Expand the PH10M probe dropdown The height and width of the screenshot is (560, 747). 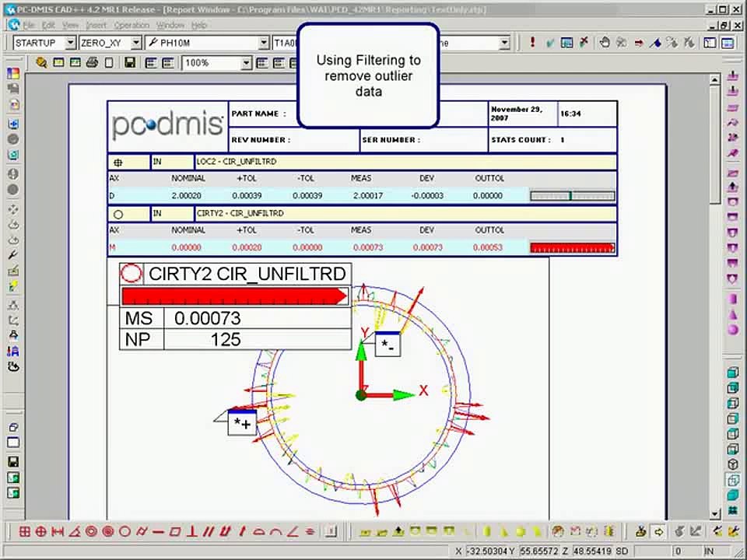[264, 43]
